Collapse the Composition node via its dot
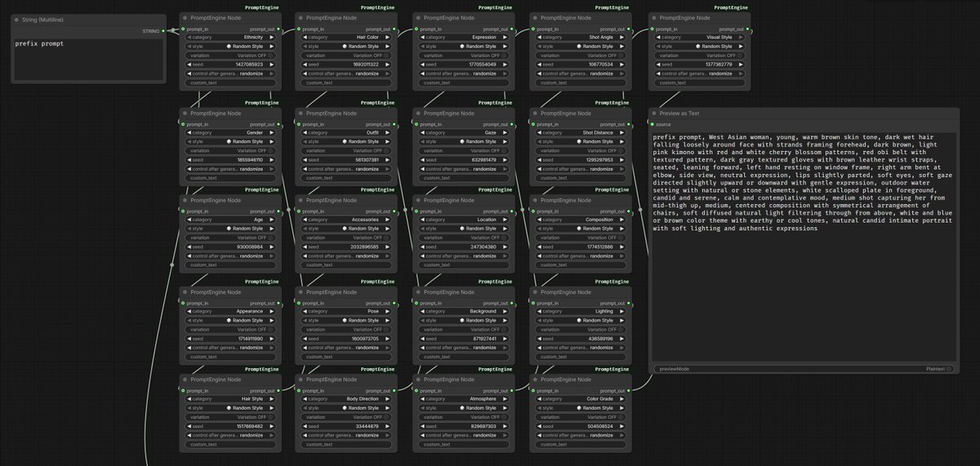Screen dimensions: 980x466 click(537, 200)
